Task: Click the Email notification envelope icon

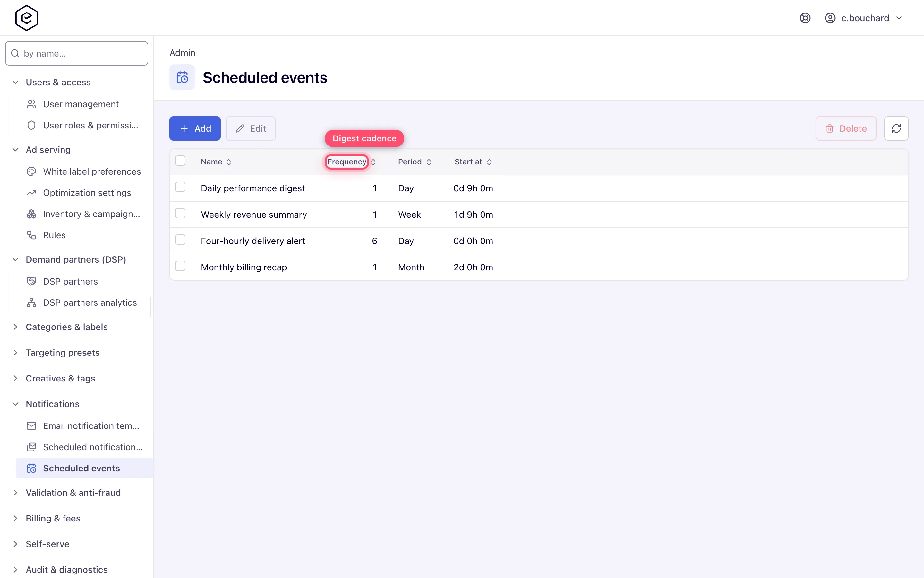Action: point(31,426)
